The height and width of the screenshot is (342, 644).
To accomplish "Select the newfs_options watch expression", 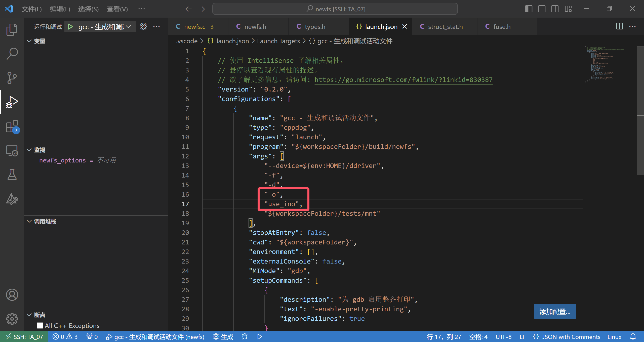I will [x=77, y=160].
